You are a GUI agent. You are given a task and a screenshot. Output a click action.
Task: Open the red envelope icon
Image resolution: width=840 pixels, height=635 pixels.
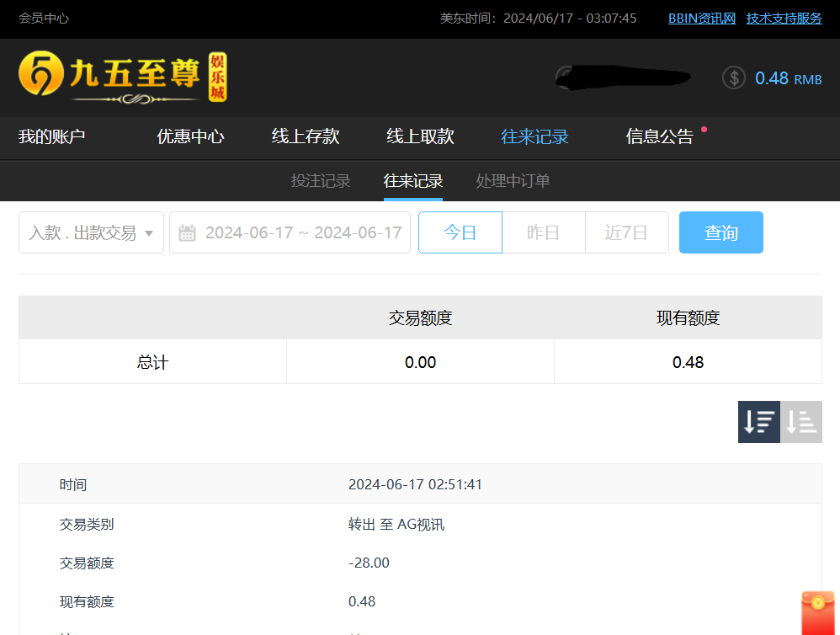tap(816, 613)
